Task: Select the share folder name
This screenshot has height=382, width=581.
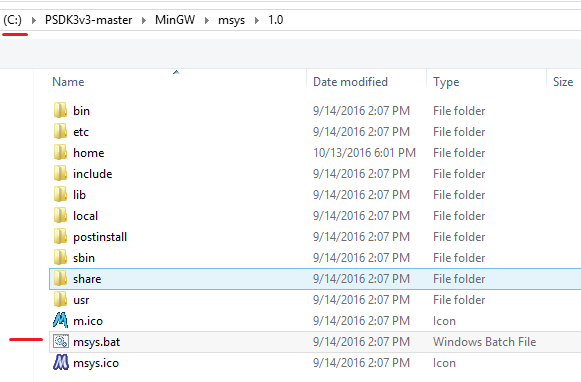Action: [x=87, y=279]
